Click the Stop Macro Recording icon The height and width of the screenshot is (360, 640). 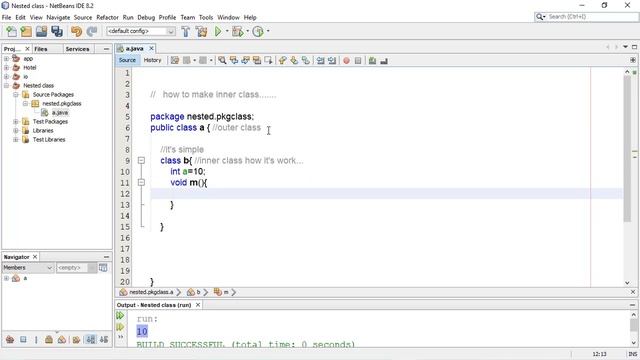tap(358, 60)
